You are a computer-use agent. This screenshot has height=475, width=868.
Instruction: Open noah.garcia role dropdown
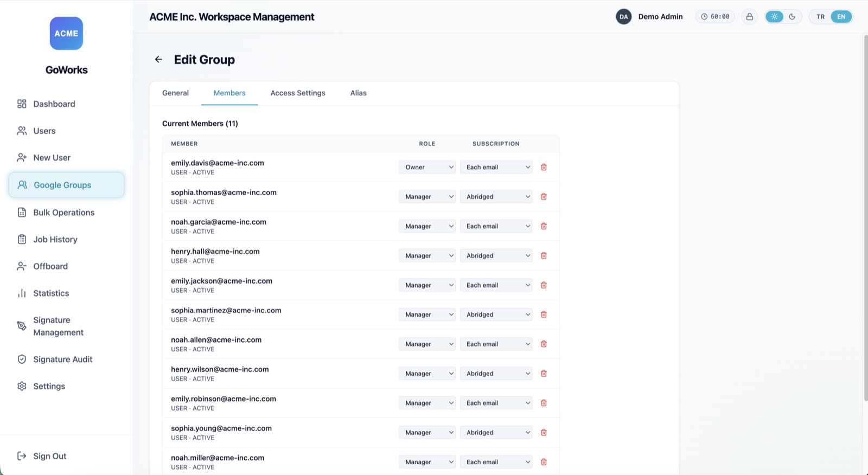[427, 226]
